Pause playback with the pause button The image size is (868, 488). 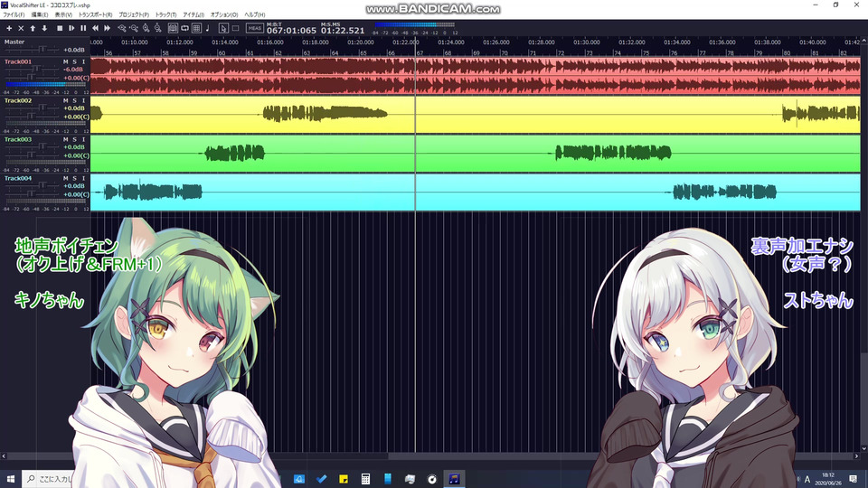[x=83, y=28]
